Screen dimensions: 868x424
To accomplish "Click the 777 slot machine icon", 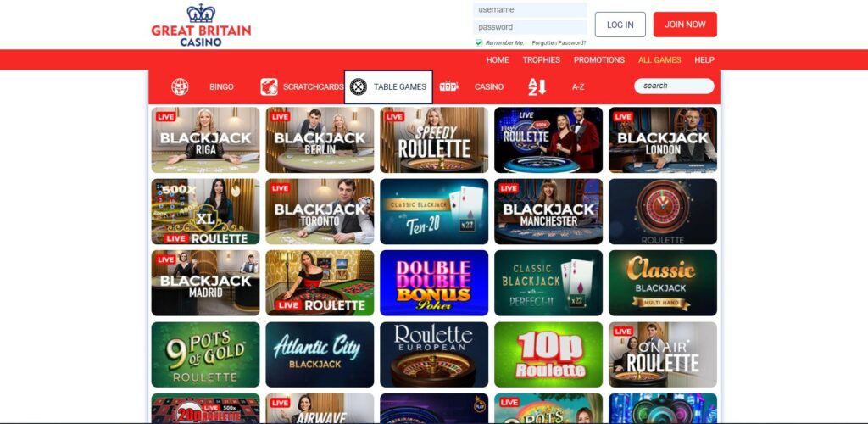I will coord(448,86).
